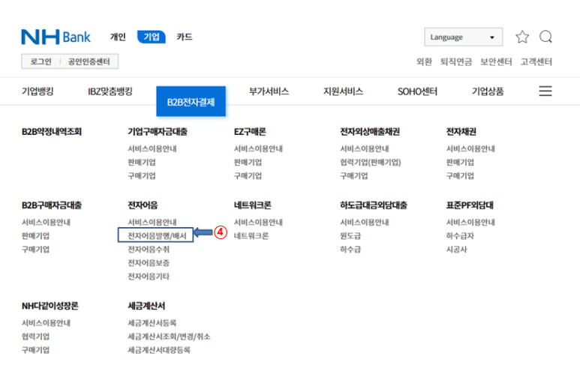This screenshot has width=580, height=392.
Task: Open the 세금계산서 heading
Action: [146, 306]
